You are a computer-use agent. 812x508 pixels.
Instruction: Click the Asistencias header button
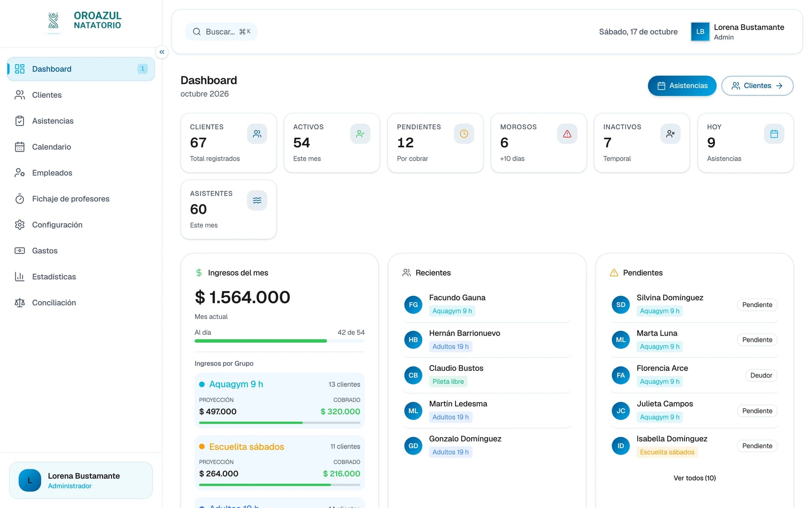coord(682,86)
